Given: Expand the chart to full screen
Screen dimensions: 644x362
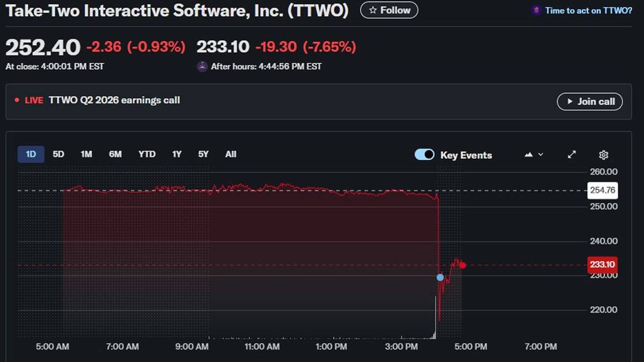Looking at the screenshot, I should click(x=572, y=154).
